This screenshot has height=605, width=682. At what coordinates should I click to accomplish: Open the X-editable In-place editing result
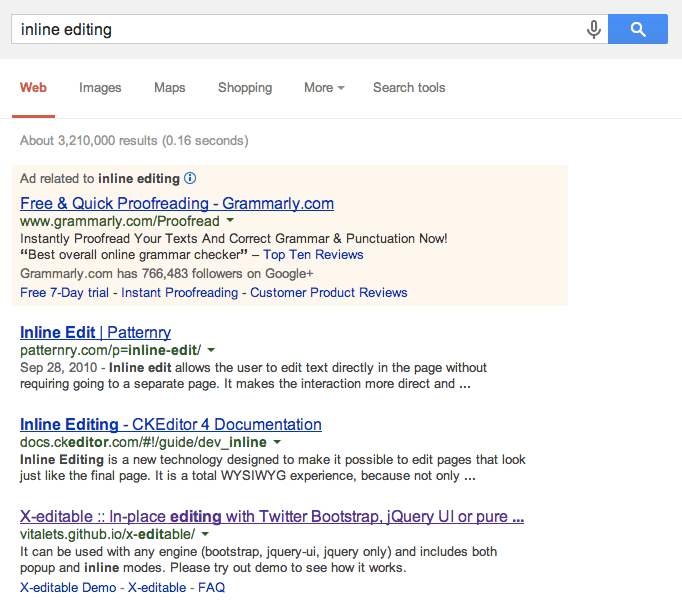click(272, 516)
